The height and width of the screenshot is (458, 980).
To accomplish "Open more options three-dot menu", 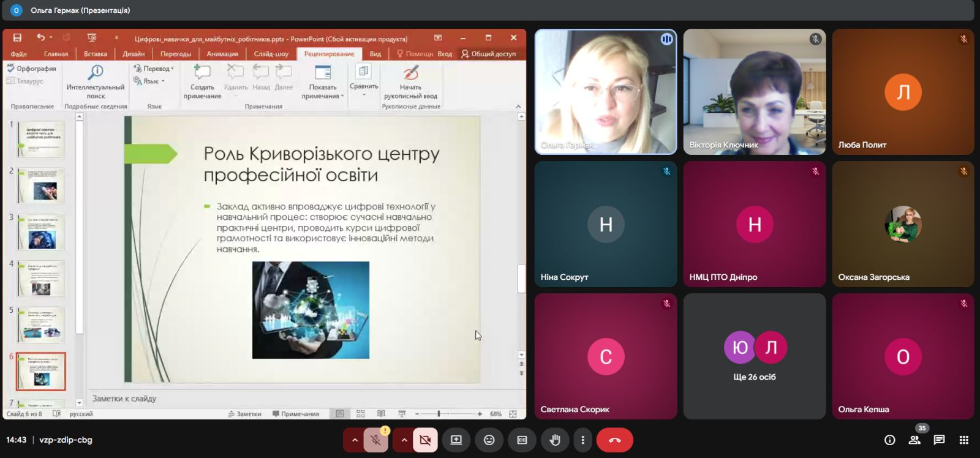I will (x=582, y=440).
